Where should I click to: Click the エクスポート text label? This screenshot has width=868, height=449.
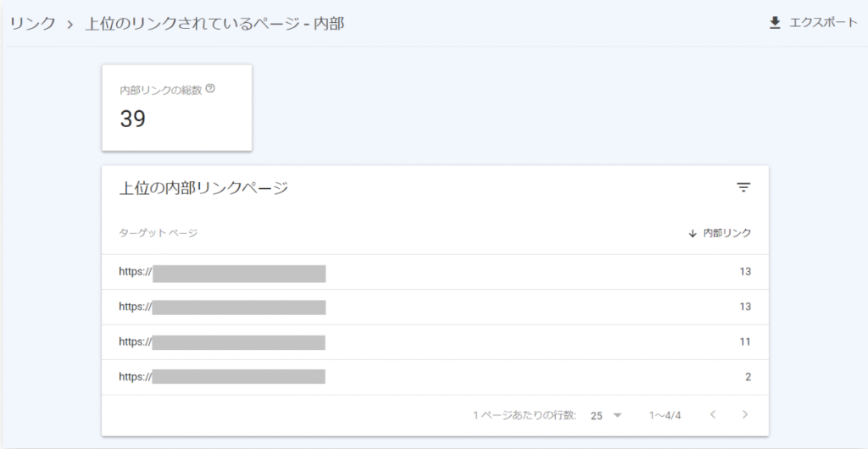pos(823,23)
